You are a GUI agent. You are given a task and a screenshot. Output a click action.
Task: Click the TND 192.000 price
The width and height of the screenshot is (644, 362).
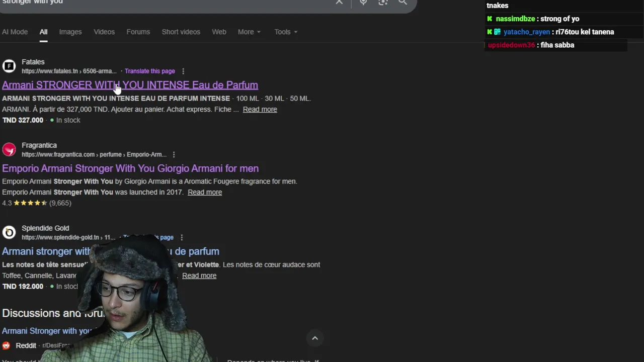[23, 287]
